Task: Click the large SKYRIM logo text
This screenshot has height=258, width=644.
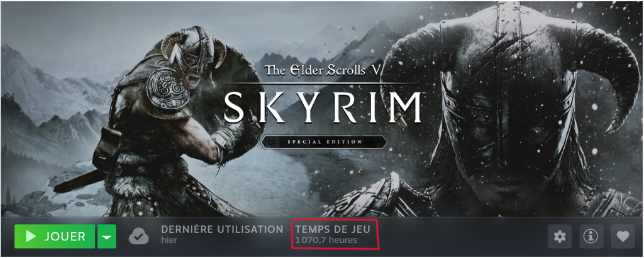Action: pos(323,107)
